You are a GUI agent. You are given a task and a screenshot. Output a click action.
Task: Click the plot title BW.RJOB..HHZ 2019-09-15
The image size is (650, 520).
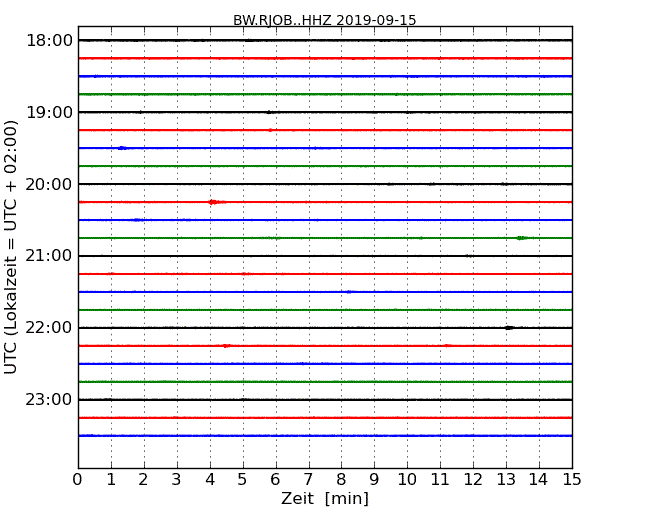point(324,20)
